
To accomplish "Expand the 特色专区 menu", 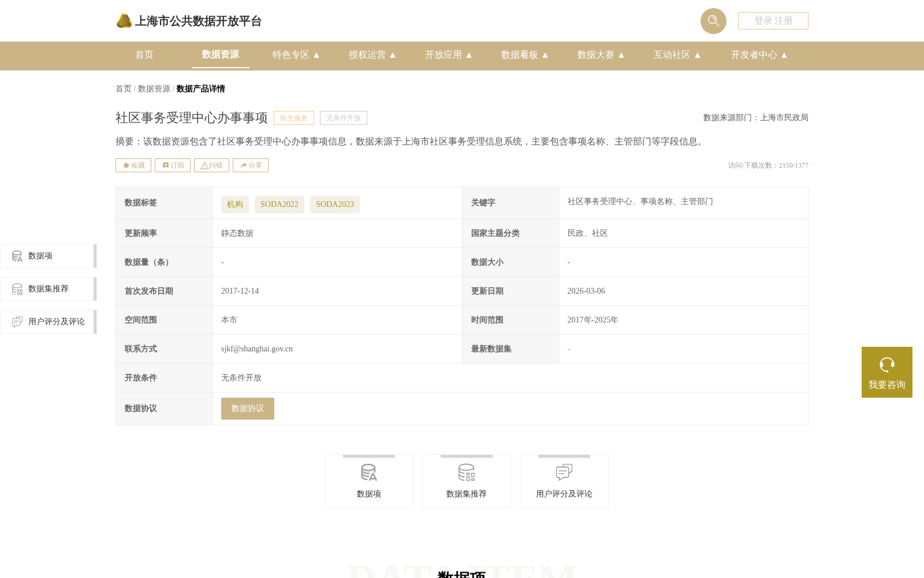I will [296, 55].
